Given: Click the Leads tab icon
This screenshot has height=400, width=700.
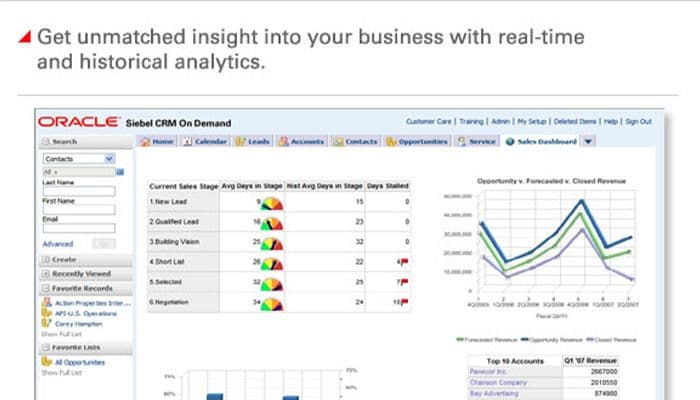Looking at the screenshot, I should (x=240, y=142).
